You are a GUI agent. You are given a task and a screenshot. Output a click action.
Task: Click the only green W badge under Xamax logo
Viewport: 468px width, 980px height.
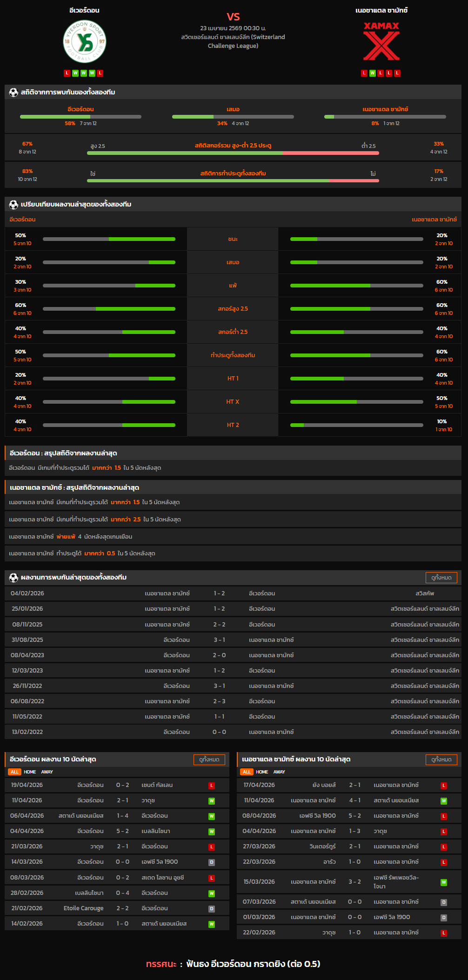[x=372, y=73]
